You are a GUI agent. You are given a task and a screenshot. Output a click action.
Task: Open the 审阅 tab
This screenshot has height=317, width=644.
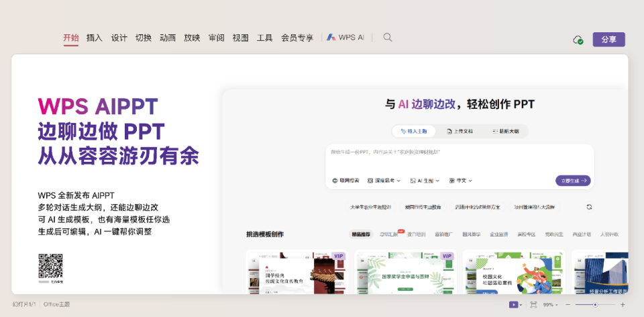217,38
